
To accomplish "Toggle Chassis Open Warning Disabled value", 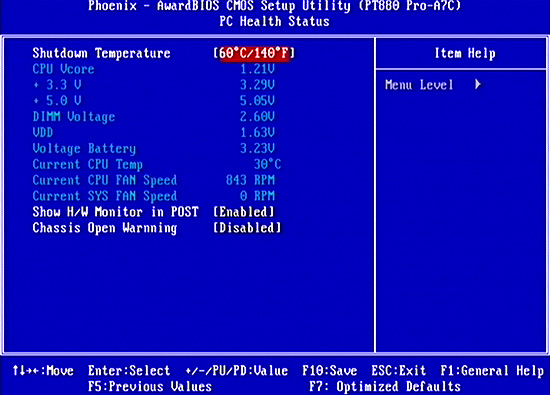I will (247, 228).
